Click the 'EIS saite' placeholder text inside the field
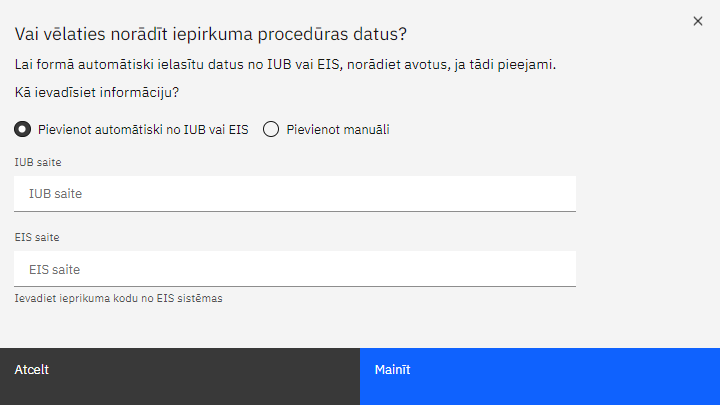This screenshot has width=720, height=405. [55, 270]
